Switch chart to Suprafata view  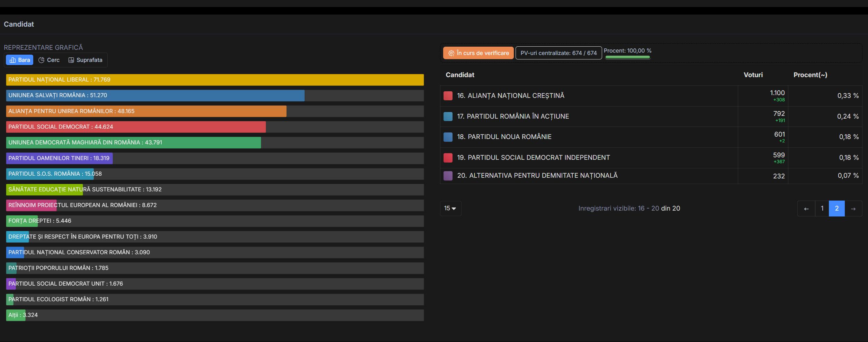coord(85,60)
